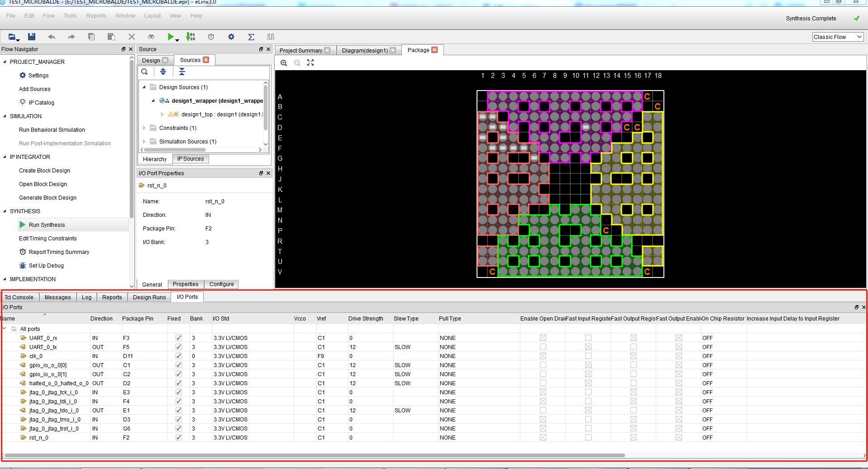The width and height of the screenshot is (868, 469).
Task: Click the Save (floppy disk) toolbar icon
Action: (x=32, y=37)
